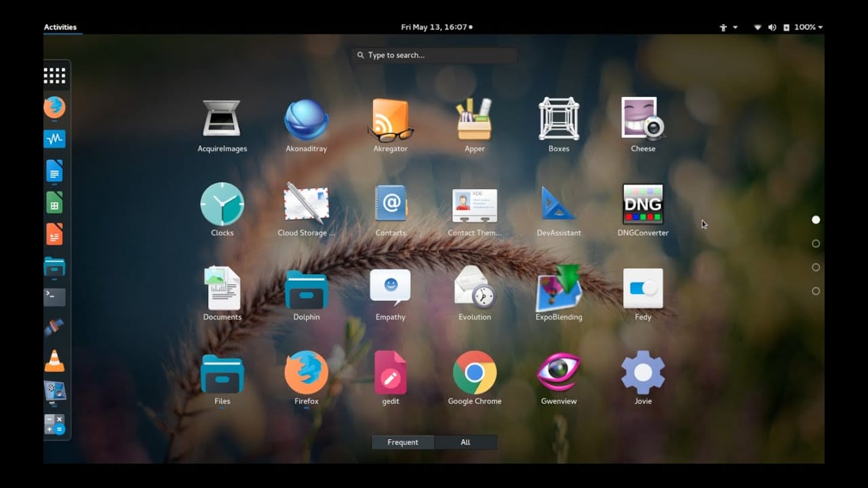Open DNGConverter
This screenshot has height=488, width=868.
(x=643, y=203)
